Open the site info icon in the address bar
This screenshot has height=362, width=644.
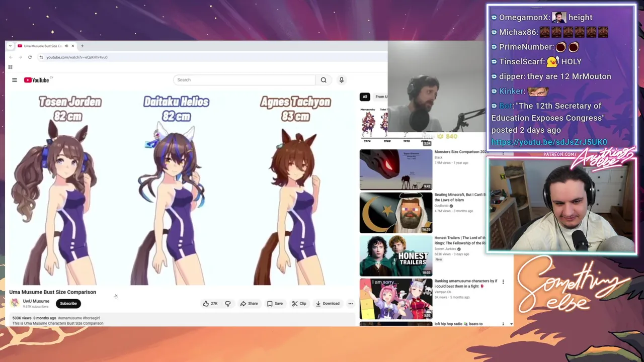pyautogui.click(x=41, y=57)
